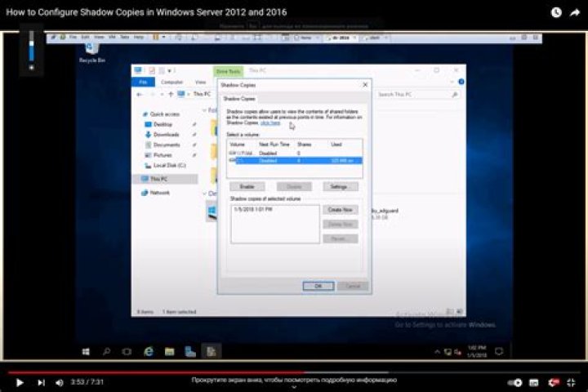
Task: Open the VMware Edit menu
Action: [86, 37]
